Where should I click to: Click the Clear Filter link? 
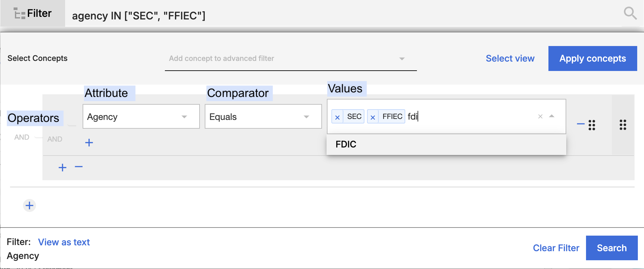pyautogui.click(x=556, y=248)
